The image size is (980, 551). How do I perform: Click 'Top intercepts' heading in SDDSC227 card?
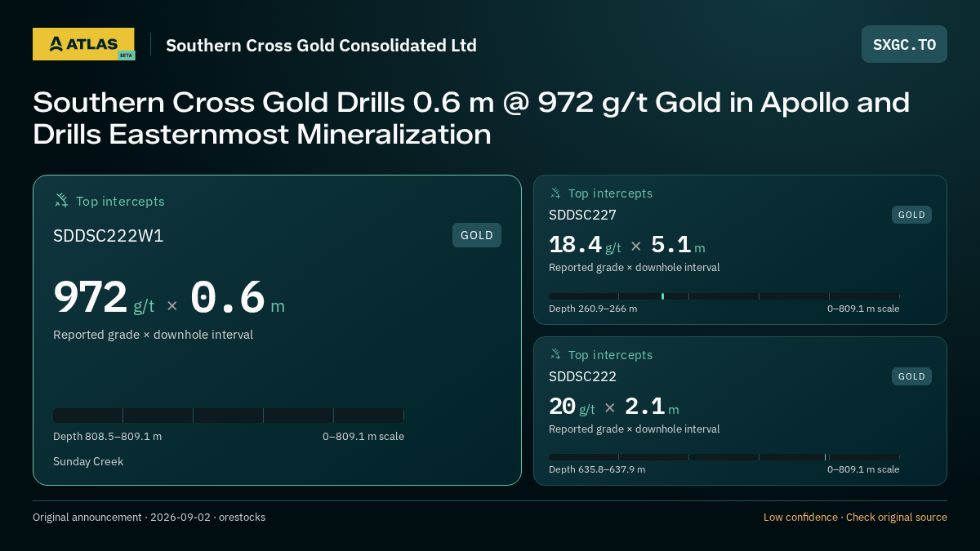pyautogui.click(x=610, y=193)
